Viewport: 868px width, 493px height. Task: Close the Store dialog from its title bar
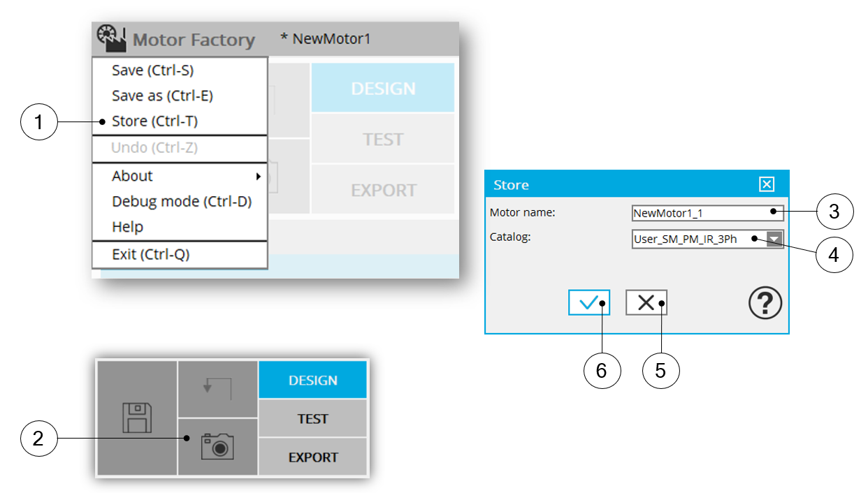click(x=767, y=184)
